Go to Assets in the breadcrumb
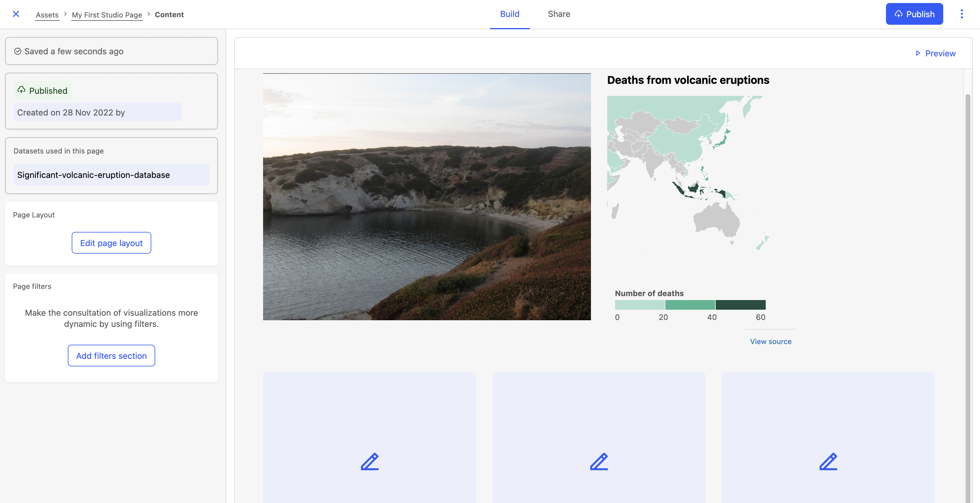This screenshot has width=980, height=503. [47, 15]
